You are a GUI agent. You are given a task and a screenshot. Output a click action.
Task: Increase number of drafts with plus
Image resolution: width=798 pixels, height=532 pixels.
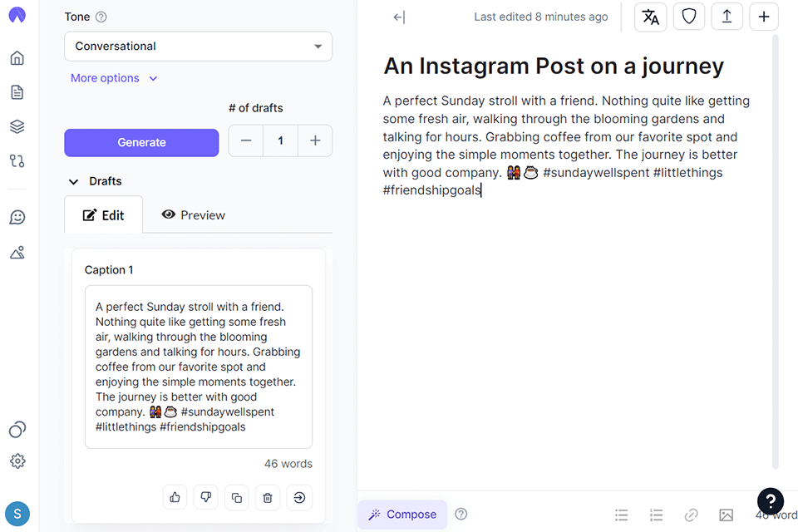[315, 141]
